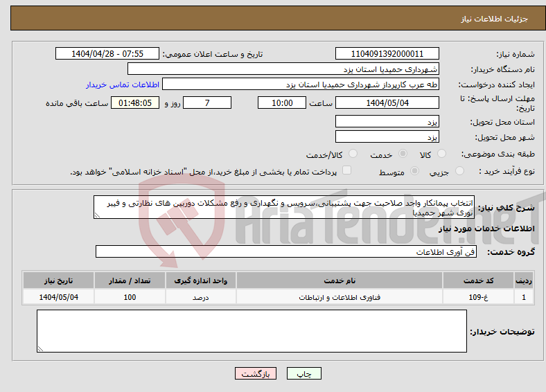Click the buyer notes textarea resize handle
Viewport: 546px width, 392px height.
pos(40,349)
